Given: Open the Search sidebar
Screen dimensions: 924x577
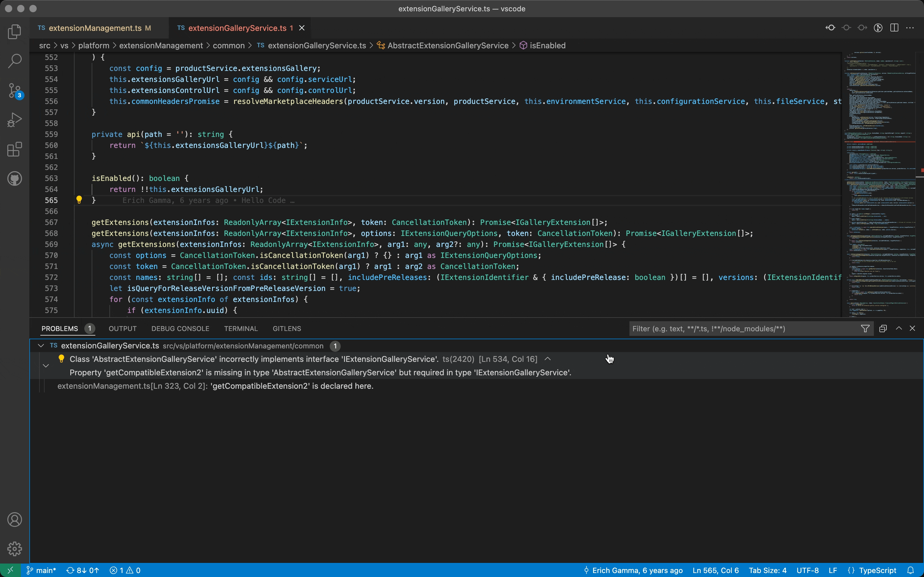Looking at the screenshot, I should [14, 61].
